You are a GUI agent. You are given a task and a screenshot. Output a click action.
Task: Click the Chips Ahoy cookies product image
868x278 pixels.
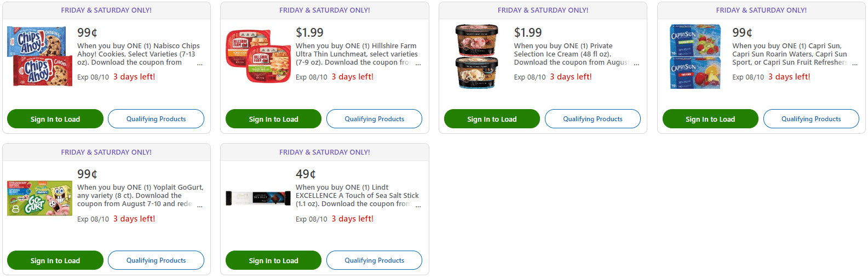point(39,56)
